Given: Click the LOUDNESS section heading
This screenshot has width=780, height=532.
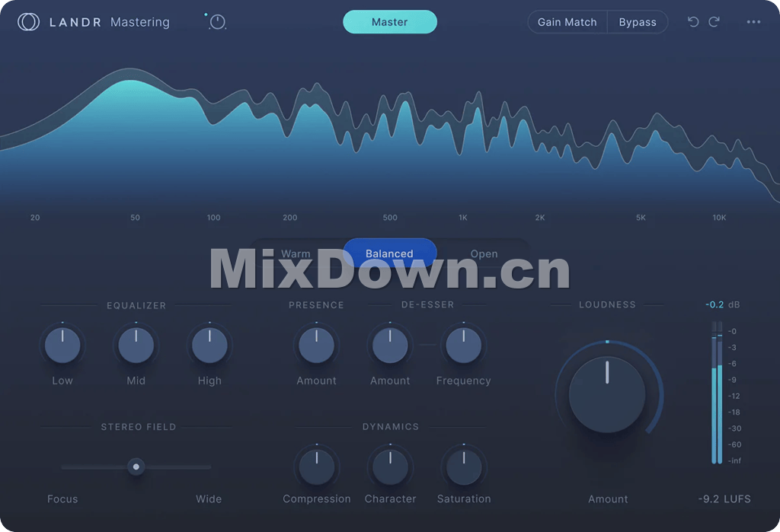Looking at the screenshot, I should coord(607,304).
